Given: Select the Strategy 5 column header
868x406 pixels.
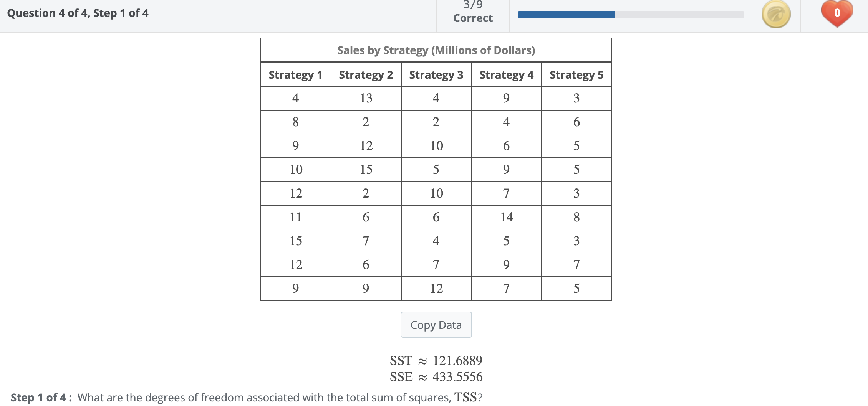Looking at the screenshot, I should pos(576,75).
